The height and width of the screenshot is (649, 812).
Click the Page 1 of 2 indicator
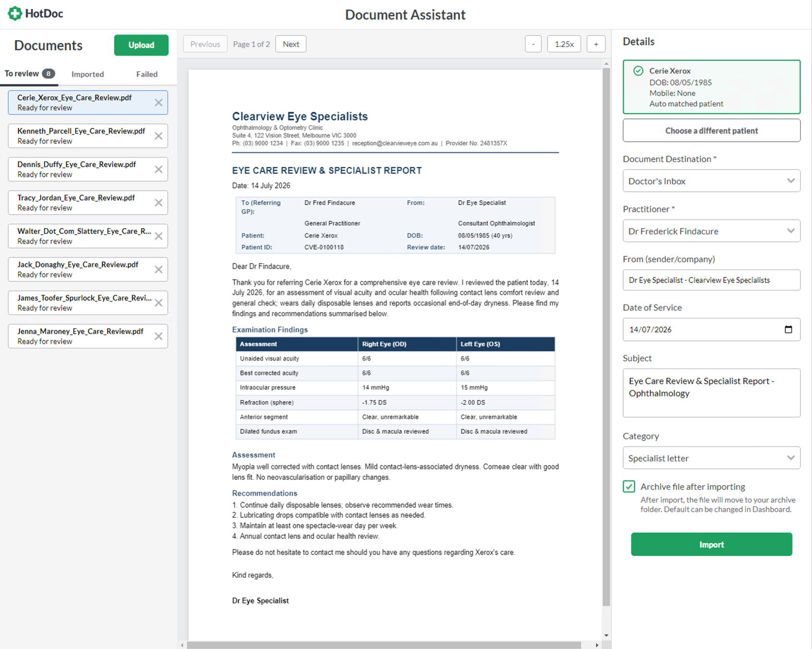251,44
